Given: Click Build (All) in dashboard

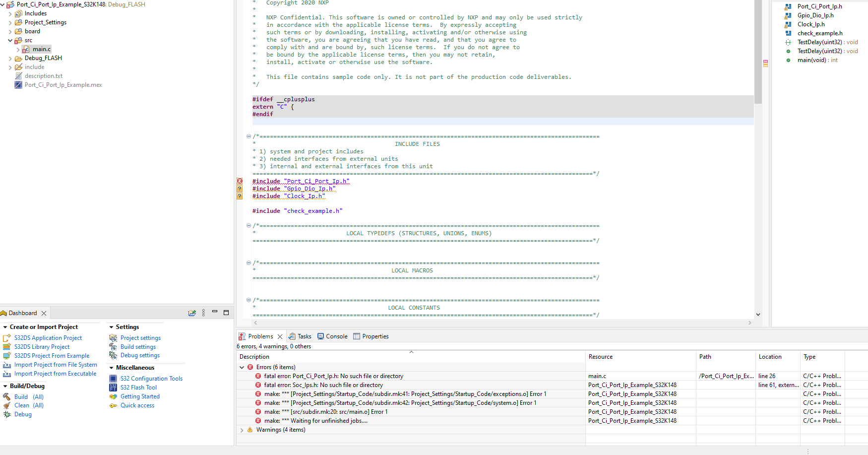Looking at the screenshot, I should (x=29, y=397).
